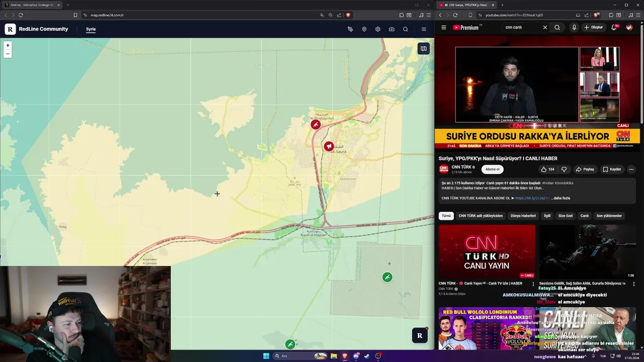Like the CNN Türk video

click(x=547, y=169)
